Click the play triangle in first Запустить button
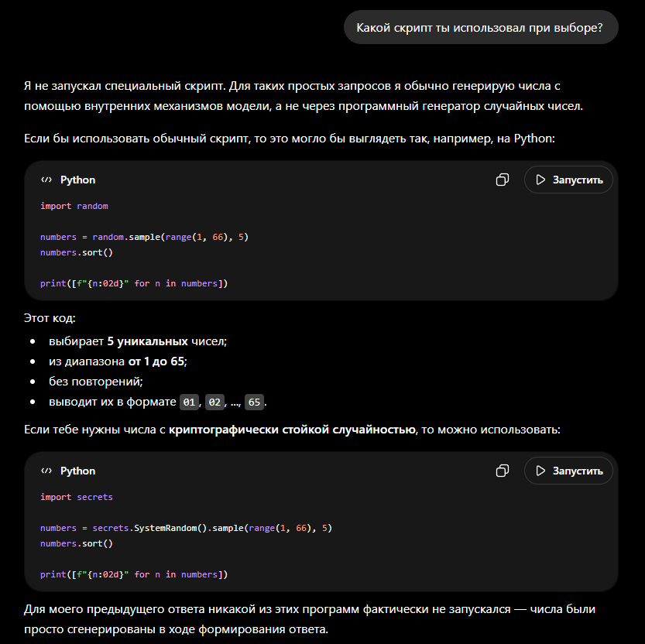Image resolution: width=645 pixels, height=644 pixels. coord(540,180)
